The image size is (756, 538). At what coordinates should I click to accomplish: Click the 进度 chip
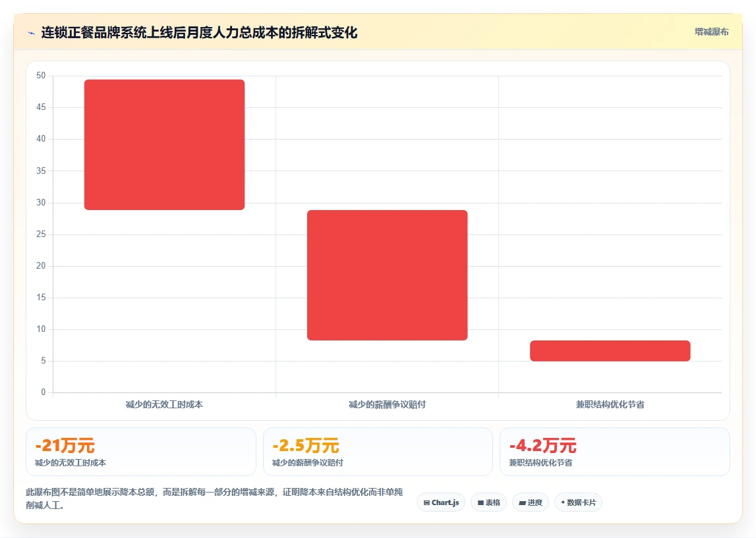(531, 502)
